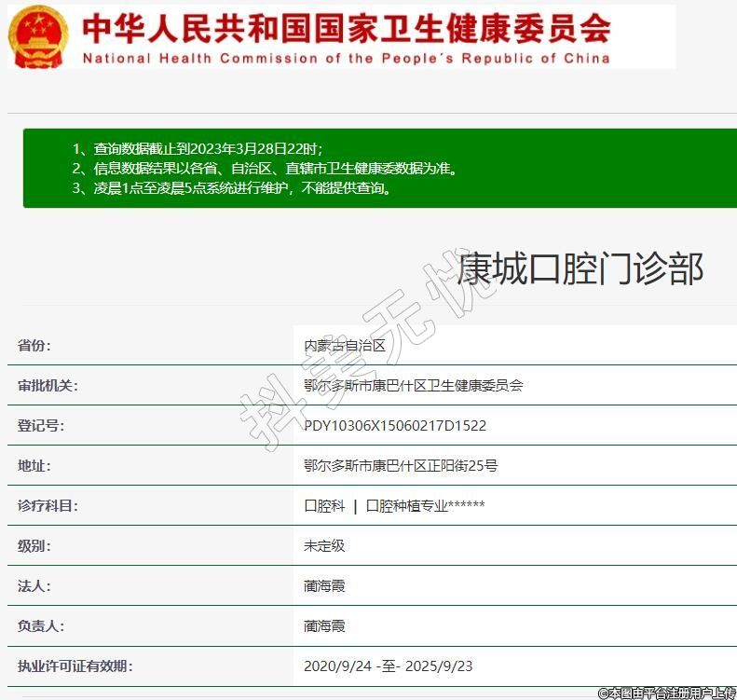Select the 法人 name value 蔺海霞
Image resolution: width=737 pixels, height=700 pixels.
point(324,586)
